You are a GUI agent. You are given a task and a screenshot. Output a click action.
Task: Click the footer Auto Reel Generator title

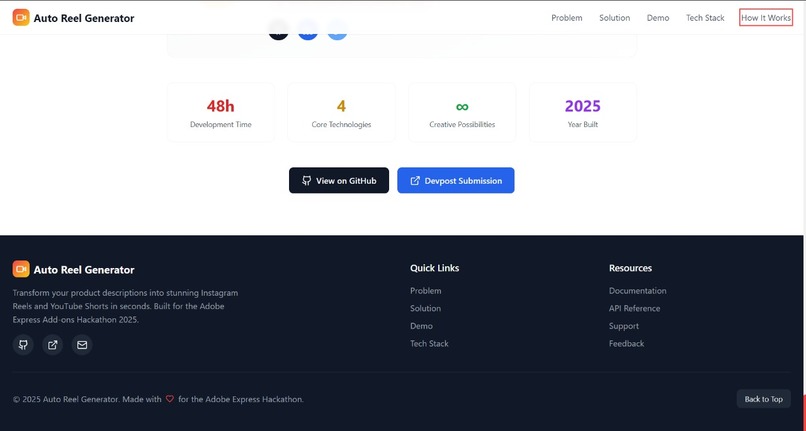coord(84,270)
